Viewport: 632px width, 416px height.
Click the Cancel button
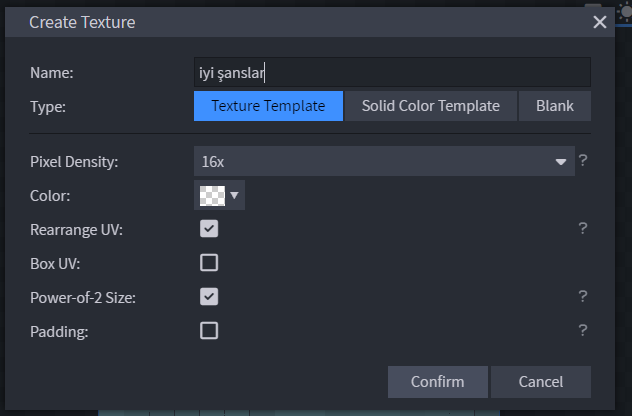click(541, 382)
